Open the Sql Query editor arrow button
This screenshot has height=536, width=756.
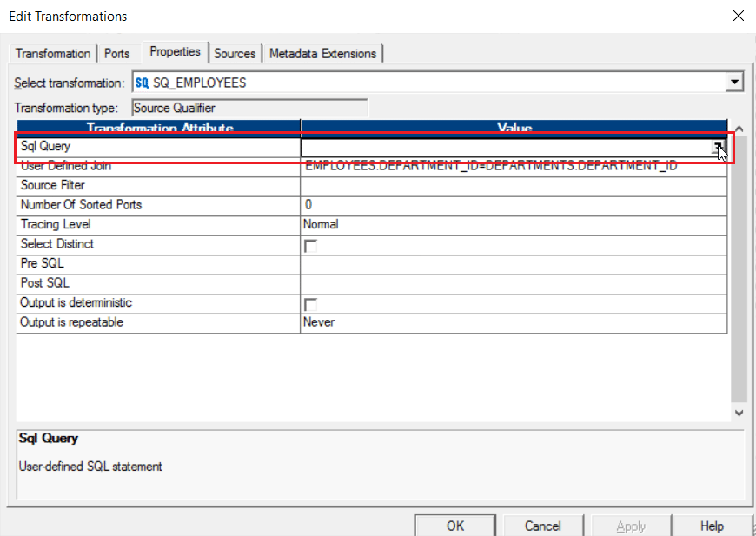tap(719, 147)
